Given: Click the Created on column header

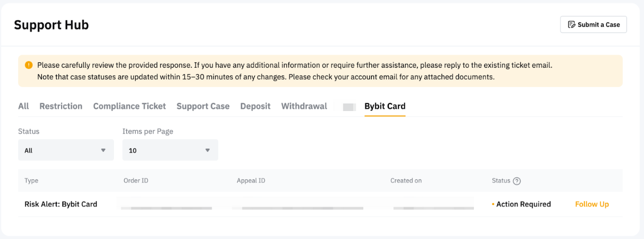Looking at the screenshot, I should (406, 181).
